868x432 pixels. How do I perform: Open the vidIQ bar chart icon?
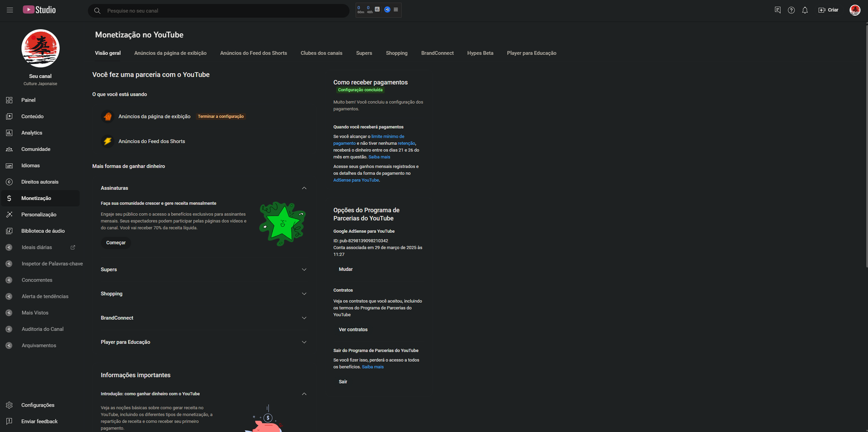click(x=377, y=9)
